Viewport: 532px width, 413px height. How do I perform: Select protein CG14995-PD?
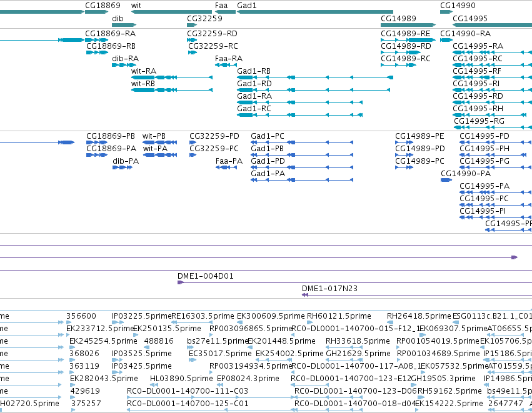pyautogui.click(x=496, y=142)
